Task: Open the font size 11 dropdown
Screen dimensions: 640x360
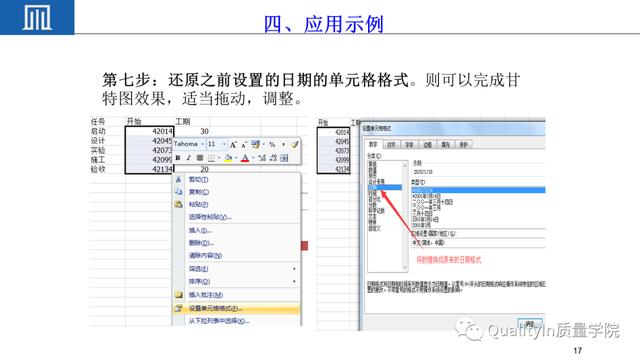Action: coord(224,144)
